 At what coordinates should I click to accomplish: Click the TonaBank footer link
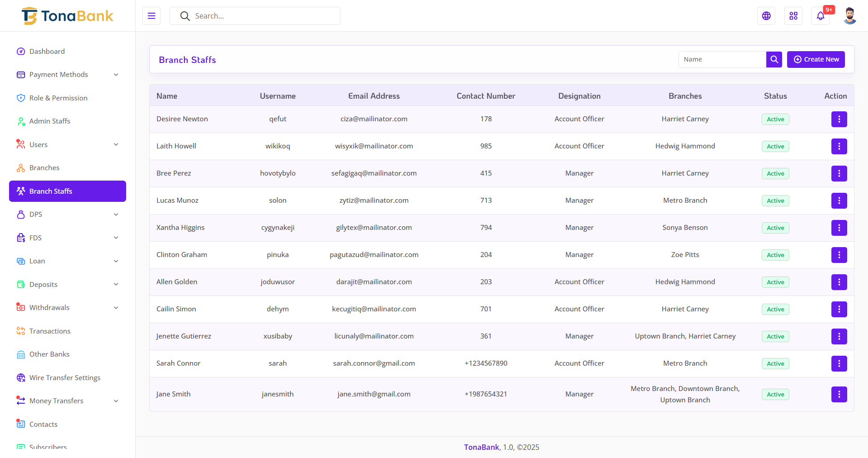click(x=481, y=447)
